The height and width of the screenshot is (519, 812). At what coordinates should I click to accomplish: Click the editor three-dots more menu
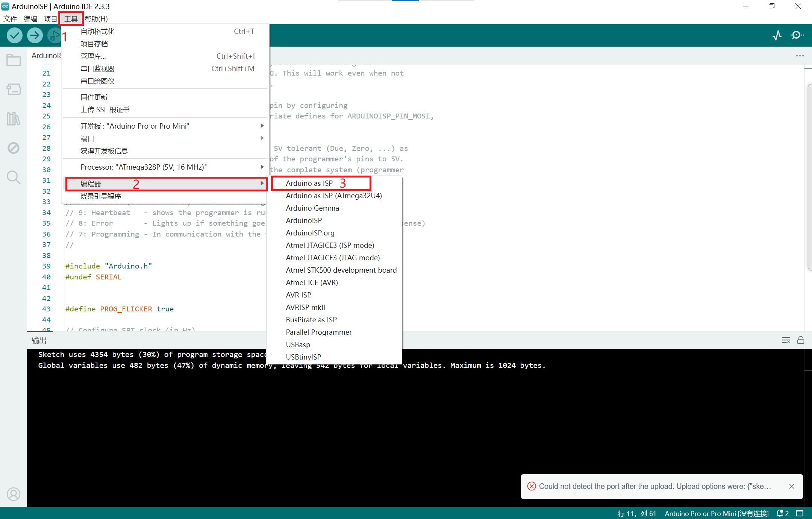800,56
